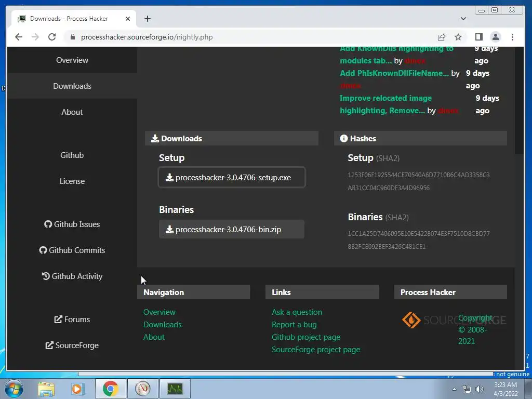This screenshot has height=399, width=532.
Task: Show hidden tray icons arrow
Action: (x=454, y=389)
